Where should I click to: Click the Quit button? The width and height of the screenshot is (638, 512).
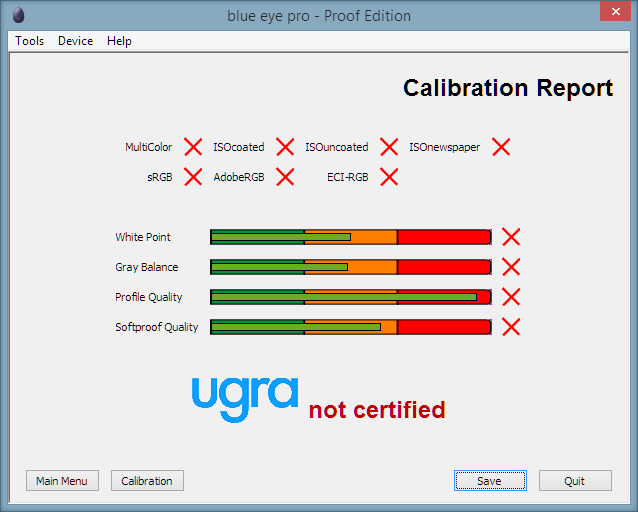pos(575,481)
